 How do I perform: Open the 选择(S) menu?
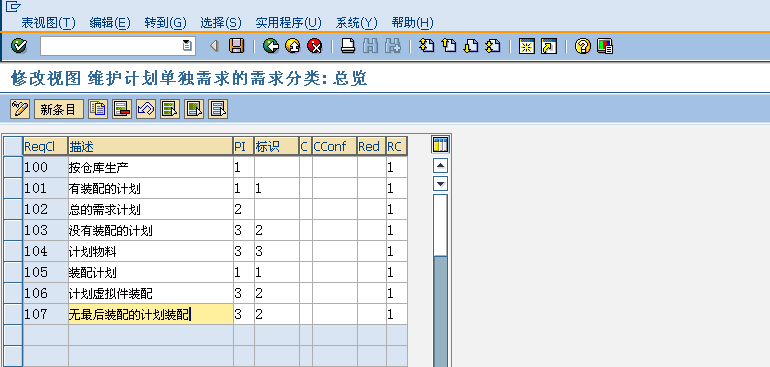(x=221, y=23)
